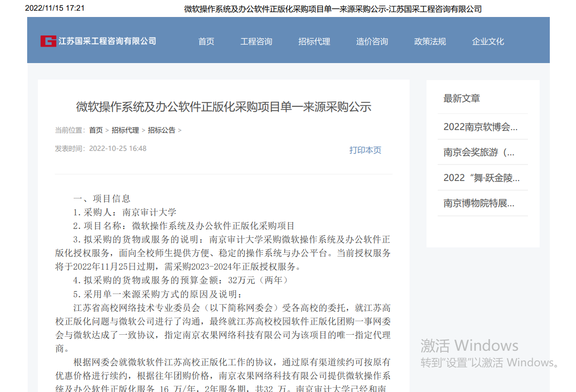Click the 最新文章 sidebar heading
Image resolution: width=576 pixels, height=392 pixels.
point(462,98)
